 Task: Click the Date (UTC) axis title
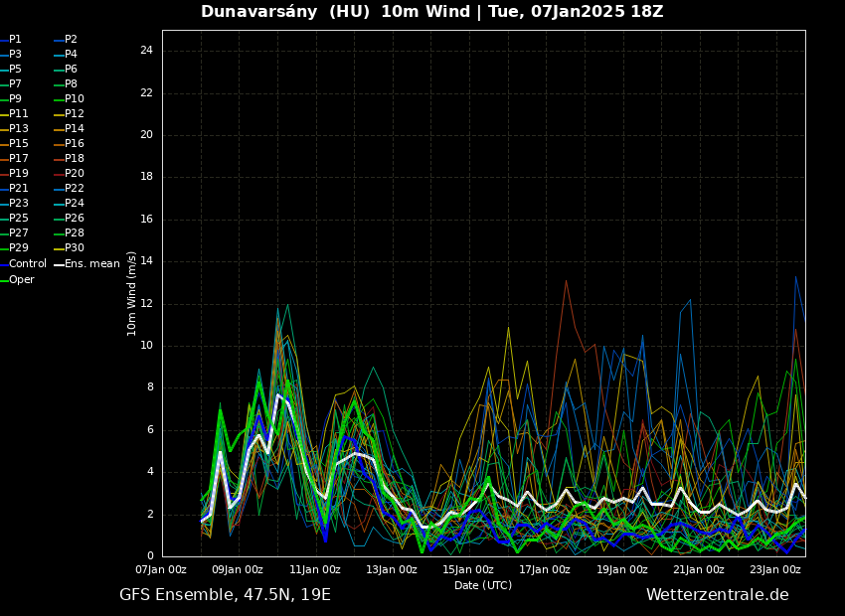pyautogui.click(x=483, y=586)
